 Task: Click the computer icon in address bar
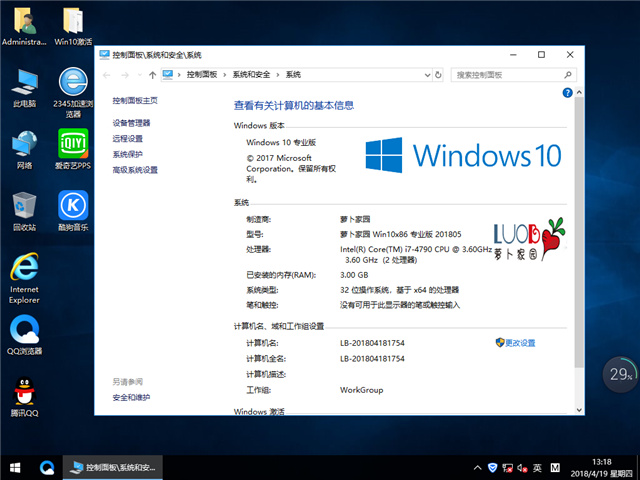pyautogui.click(x=168, y=75)
